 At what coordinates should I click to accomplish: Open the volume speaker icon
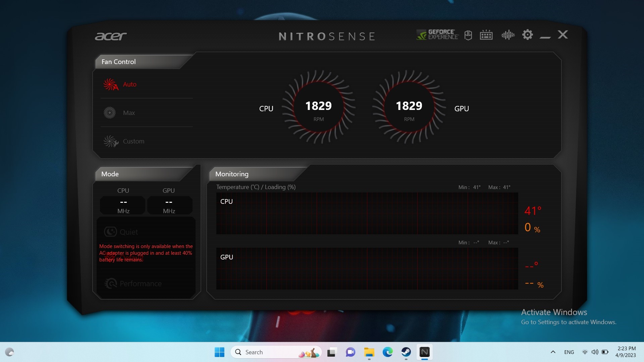pos(595,352)
